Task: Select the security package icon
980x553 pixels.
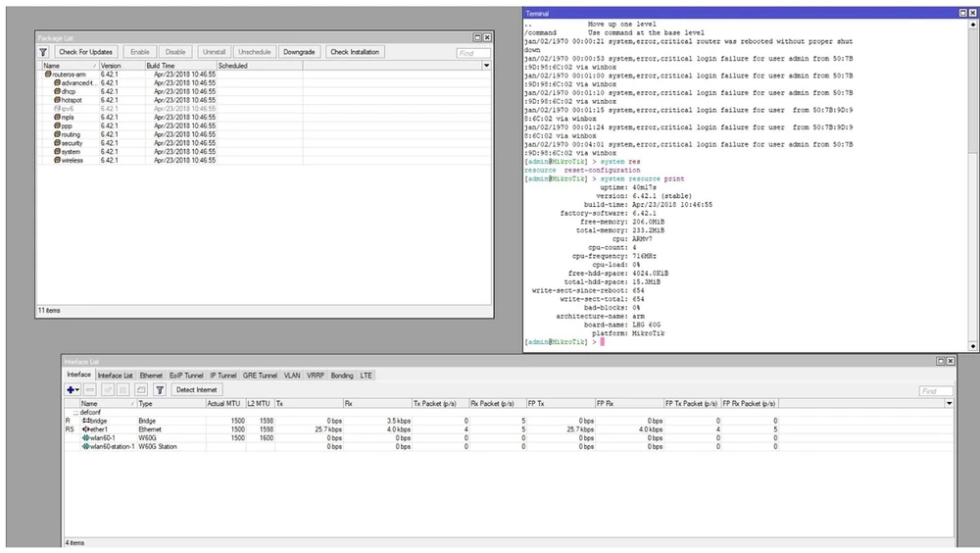Action: coord(57,142)
